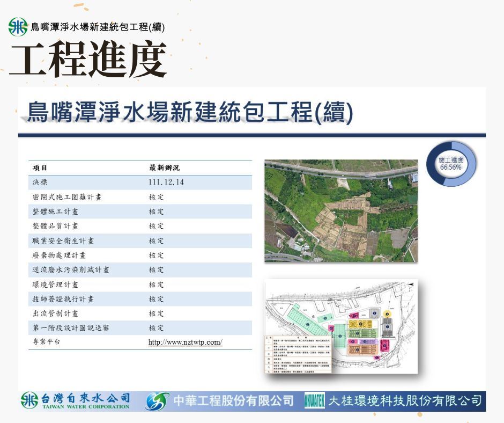The height and width of the screenshot is (423, 504).
Task: Click the Taiwan Water Corporation logo in footer
Action: pos(31,401)
